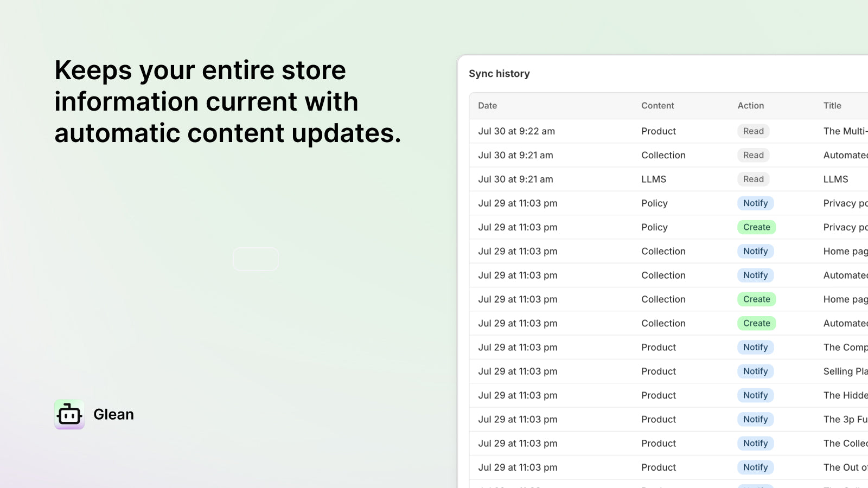Toggle the Notify status for Selling Pla product

click(x=755, y=371)
